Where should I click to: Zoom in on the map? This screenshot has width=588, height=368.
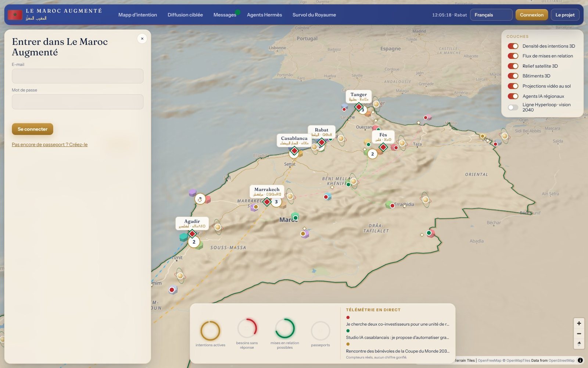[x=579, y=323]
